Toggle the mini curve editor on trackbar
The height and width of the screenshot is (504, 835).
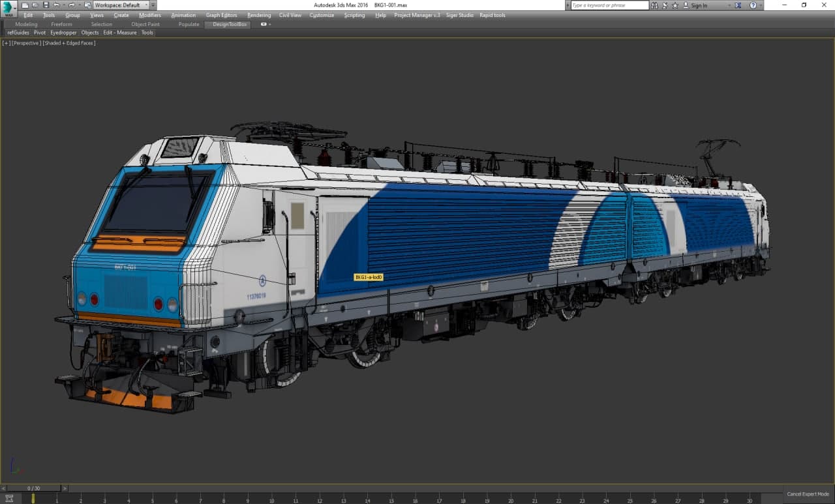tap(9, 499)
